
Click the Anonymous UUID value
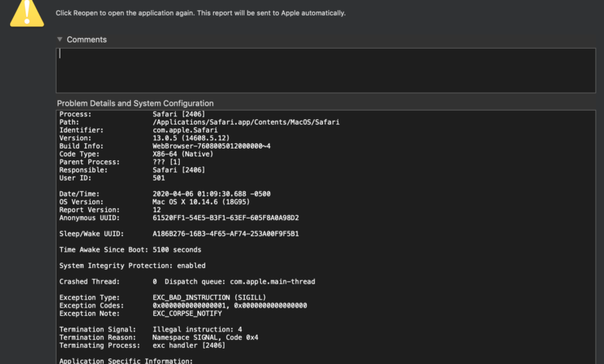[225, 218]
